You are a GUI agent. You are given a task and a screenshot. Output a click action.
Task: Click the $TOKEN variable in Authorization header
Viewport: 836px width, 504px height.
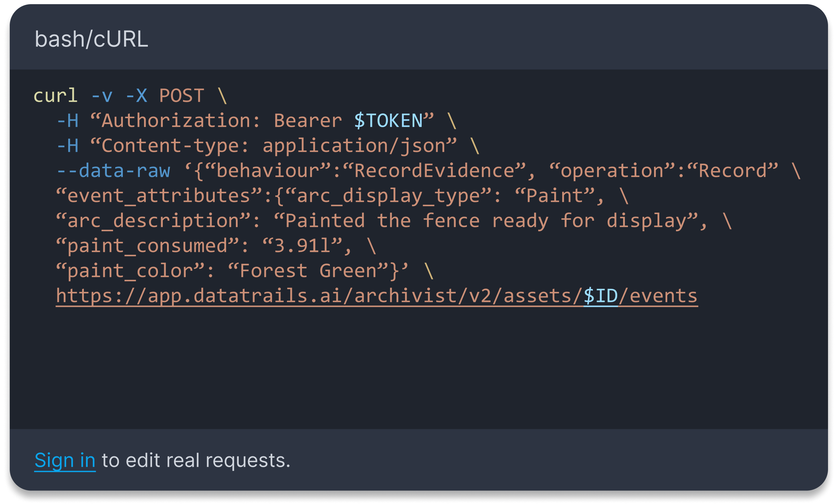pos(388,121)
